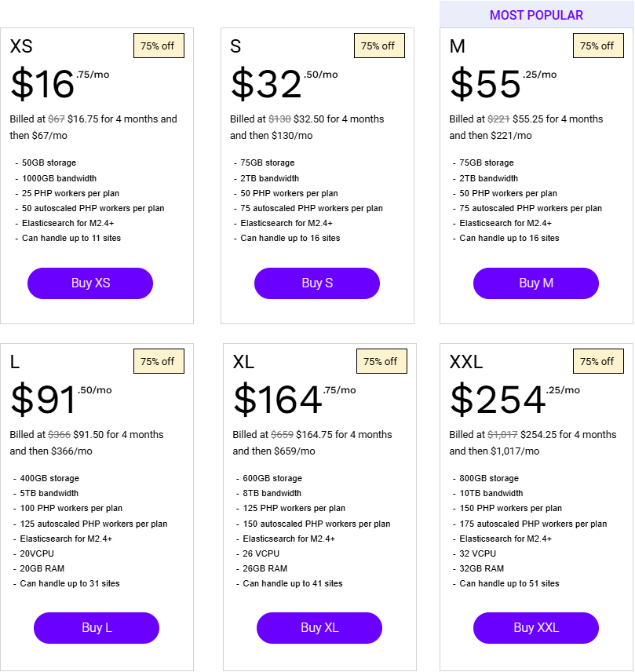Click the 75% off badge on XXL plan

598,362
